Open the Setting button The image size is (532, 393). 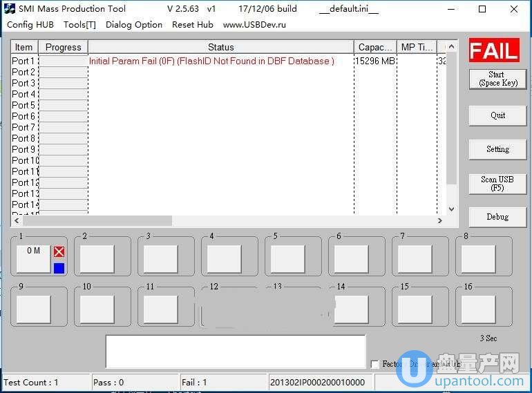click(x=497, y=148)
